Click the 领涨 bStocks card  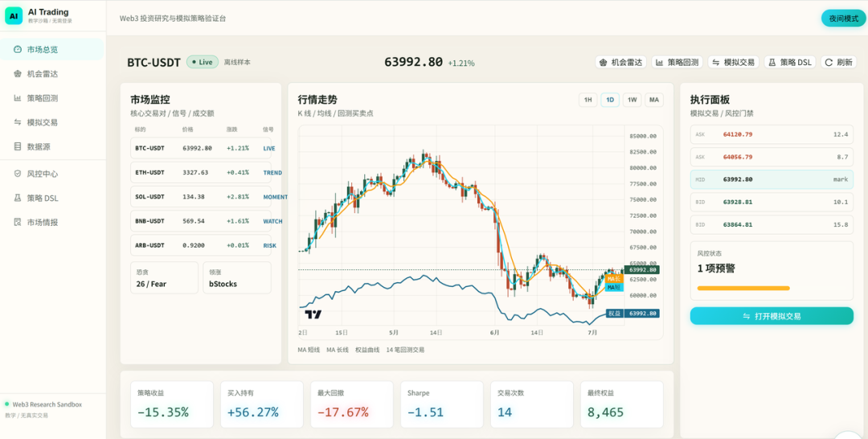(x=237, y=278)
